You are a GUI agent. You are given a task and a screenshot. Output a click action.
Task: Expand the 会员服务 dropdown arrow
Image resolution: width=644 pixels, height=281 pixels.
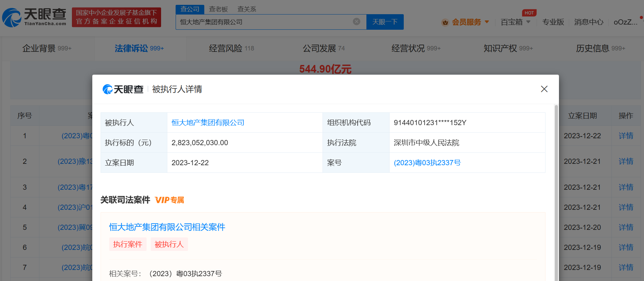[487, 22]
